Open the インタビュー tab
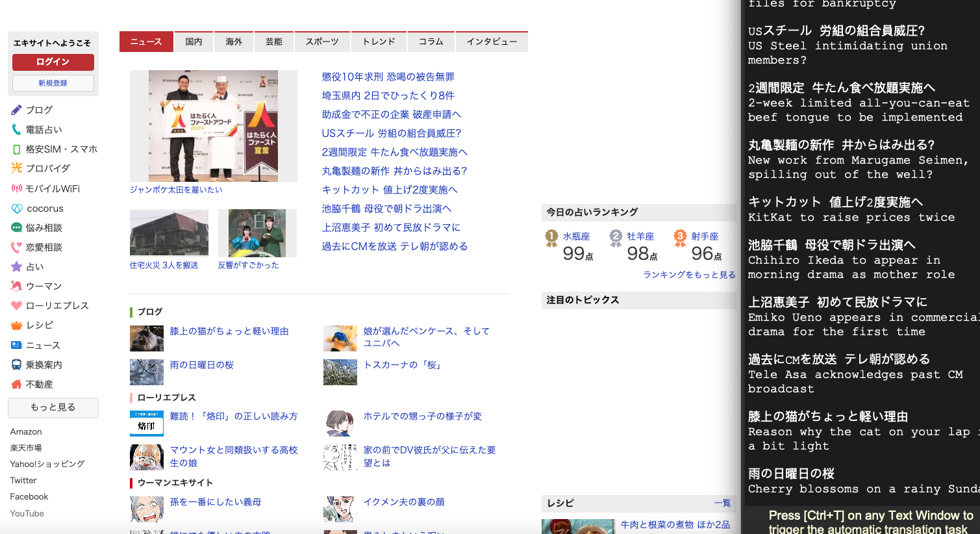The image size is (980, 534). click(x=492, y=42)
